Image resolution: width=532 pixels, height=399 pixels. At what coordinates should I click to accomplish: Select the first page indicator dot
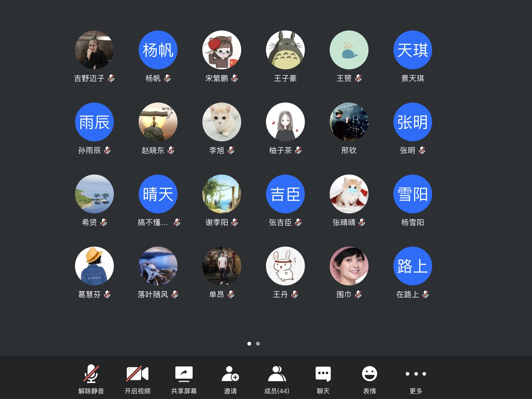[x=249, y=344]
